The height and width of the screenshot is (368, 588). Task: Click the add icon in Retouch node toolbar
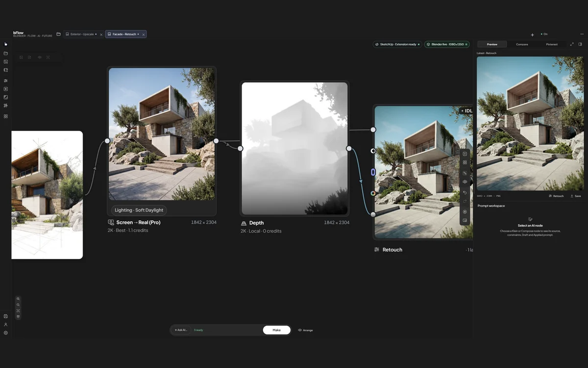(465, 154)
